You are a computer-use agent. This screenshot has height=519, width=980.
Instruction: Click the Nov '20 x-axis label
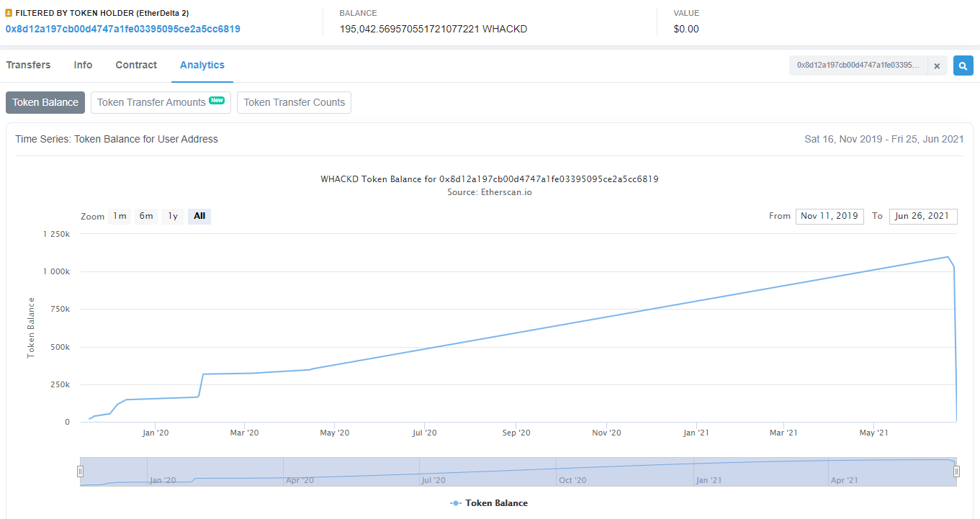pos(606,433)
